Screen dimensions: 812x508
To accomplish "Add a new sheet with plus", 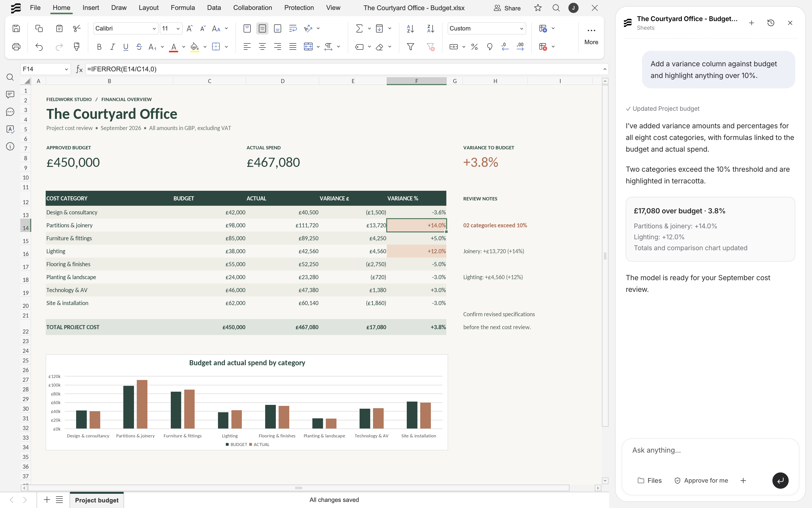I will click(47, 500).
